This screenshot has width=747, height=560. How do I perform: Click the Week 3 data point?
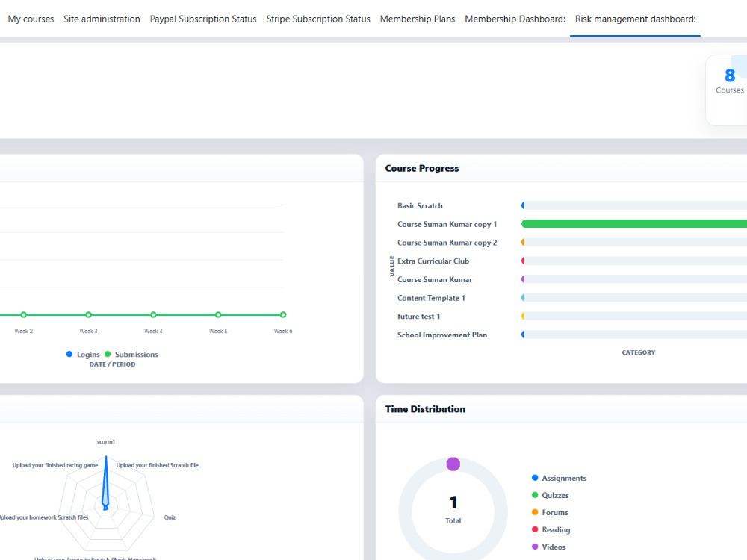pos(88,315)
